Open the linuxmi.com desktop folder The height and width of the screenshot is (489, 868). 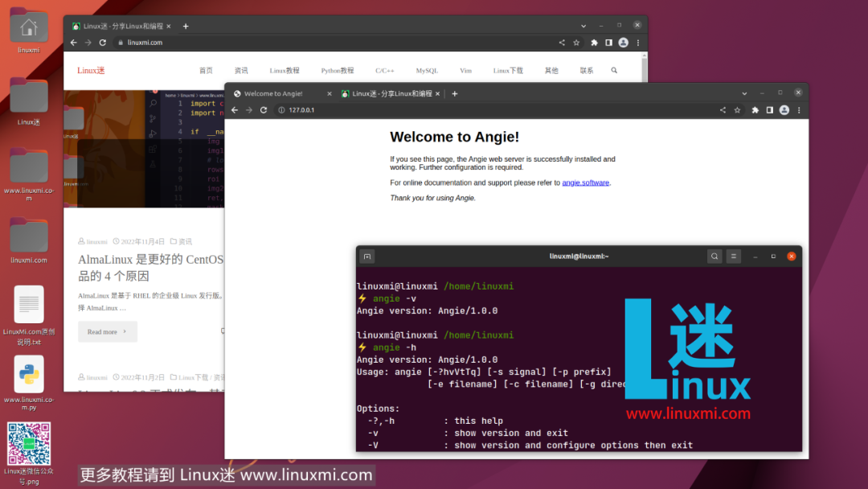[x=29, y=240]
